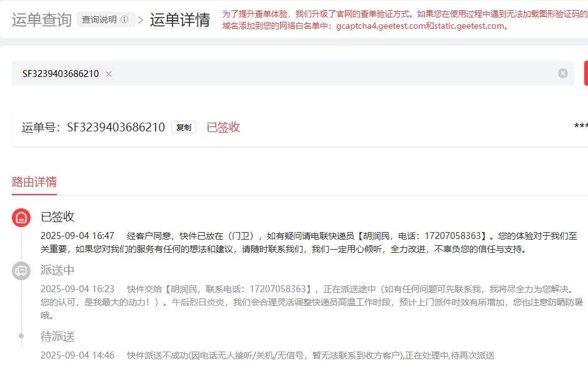588x381 pixels.
Task: Open the 查询说明 help label
Action: (x=99, y=20)
